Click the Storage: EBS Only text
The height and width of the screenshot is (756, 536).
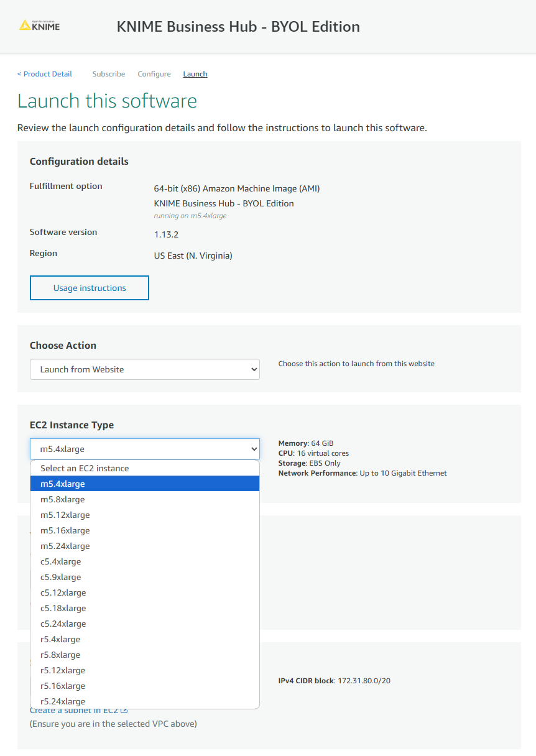(310, 463)
